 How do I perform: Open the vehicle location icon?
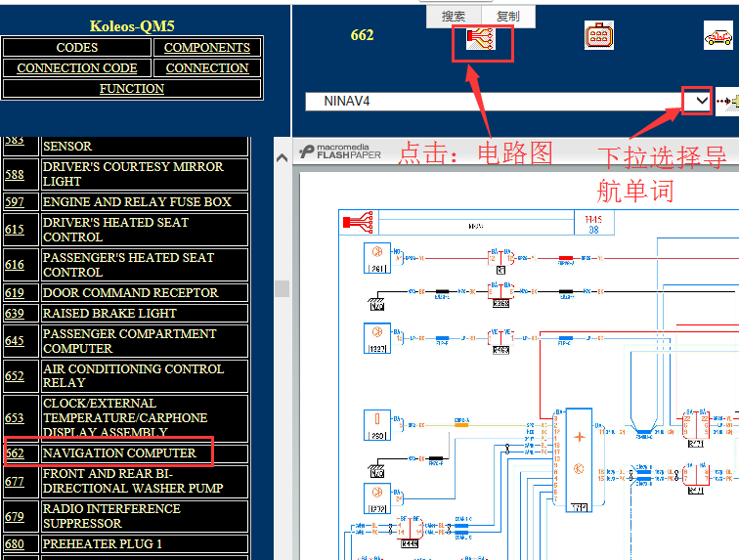(x=718, y=35)
